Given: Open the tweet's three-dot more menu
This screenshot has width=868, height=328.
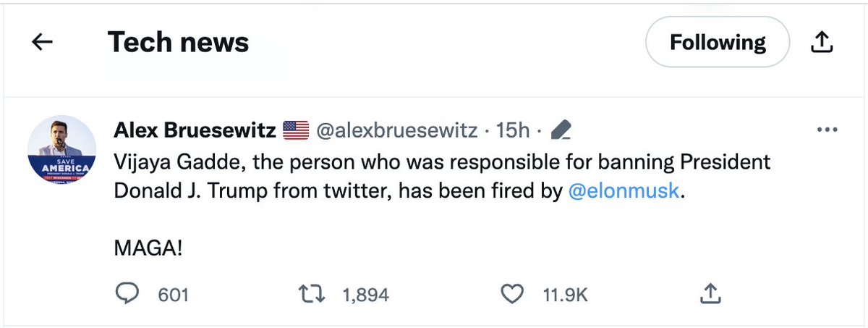Looking at the screenshot, I should (825, 130).
